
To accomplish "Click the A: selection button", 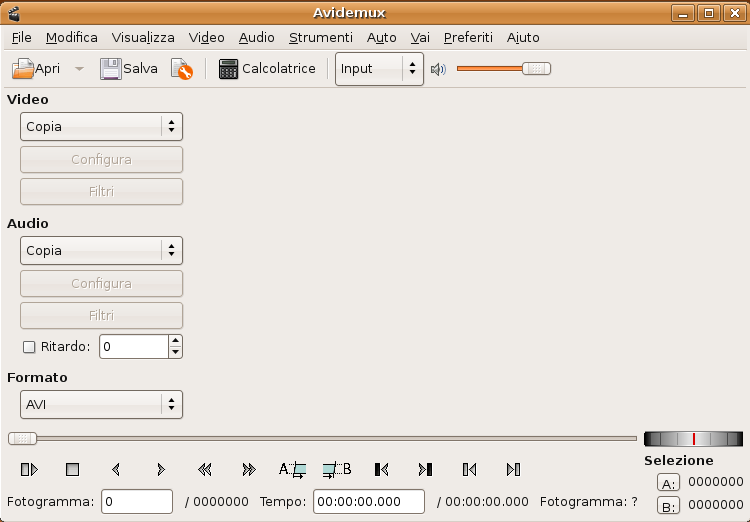I will point(667,484).
